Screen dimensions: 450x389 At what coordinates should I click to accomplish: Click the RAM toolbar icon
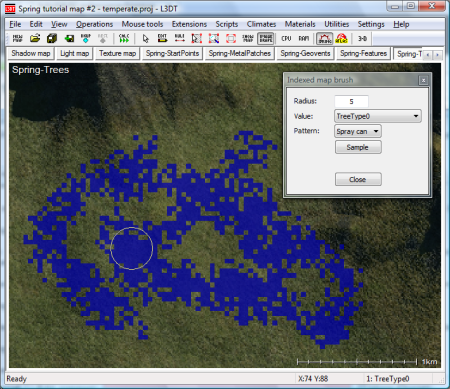303,38
